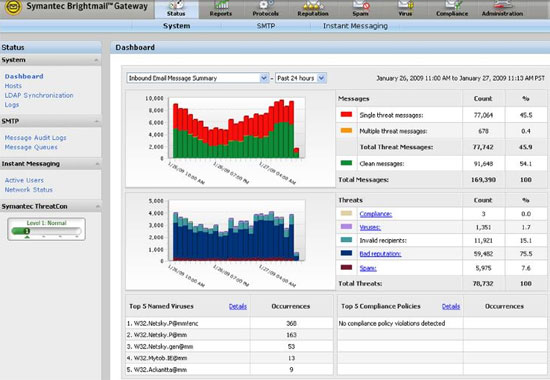Click the Invalid recipients label
550x380 pixels.
tap(383, 240)
